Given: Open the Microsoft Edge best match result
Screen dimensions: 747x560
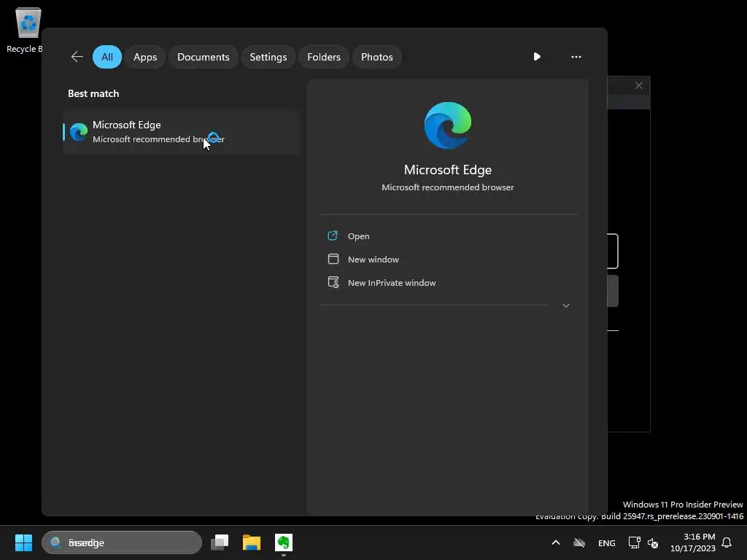Looking at the screenshot, I should [x=182, y=132].
